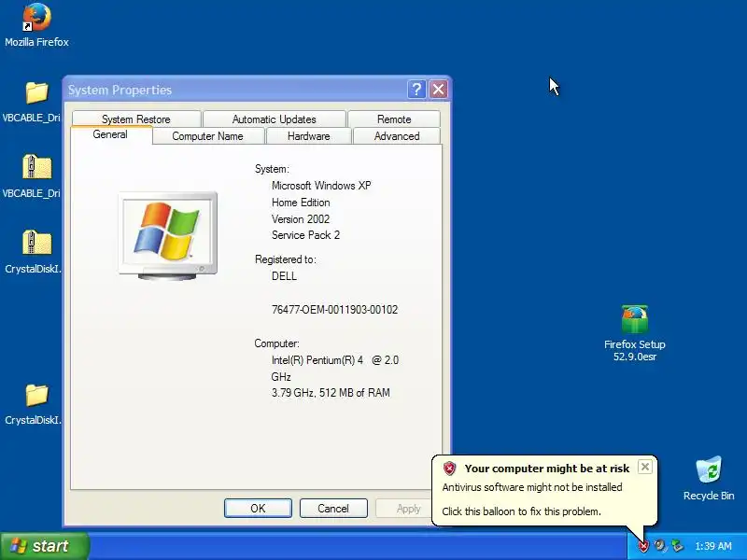Click the 'Intel(R) Pentium(R) 4 @ 2.0' text
The image size is (747, 560).
[x=335, y=360]
